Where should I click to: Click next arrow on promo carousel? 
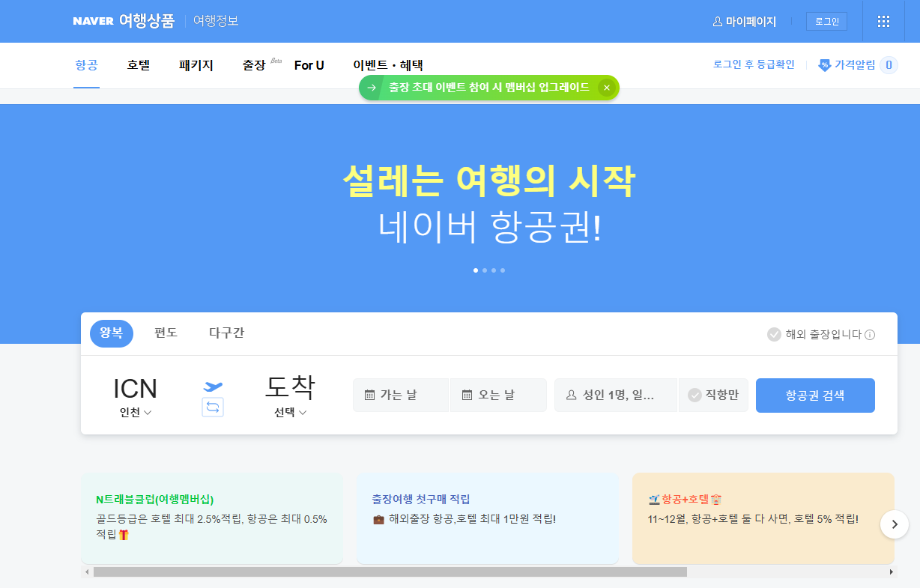click(x=895, y=524)
